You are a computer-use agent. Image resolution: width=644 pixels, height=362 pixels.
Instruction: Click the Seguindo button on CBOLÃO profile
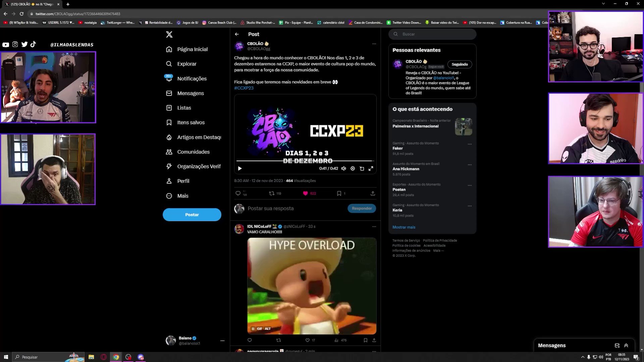tap(459, 64)
